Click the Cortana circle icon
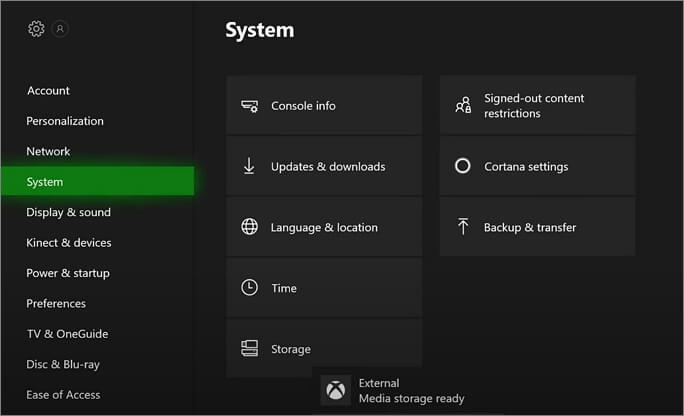The image size is (684, 416). (x=462, y=166)
